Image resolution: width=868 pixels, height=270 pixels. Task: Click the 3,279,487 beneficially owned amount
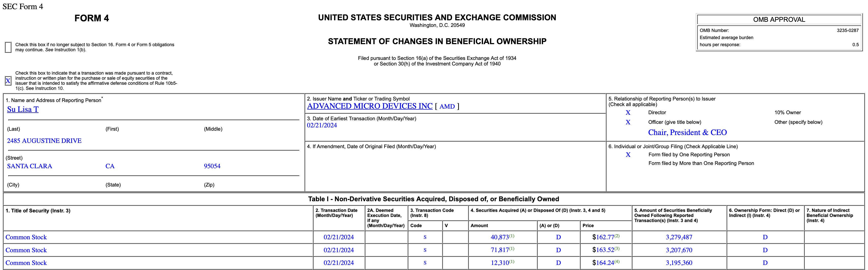point(679,237)
